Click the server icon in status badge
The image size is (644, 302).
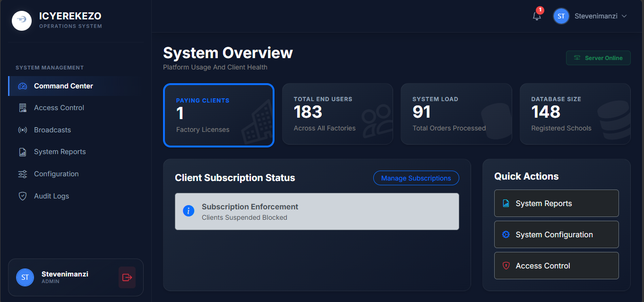577,58
